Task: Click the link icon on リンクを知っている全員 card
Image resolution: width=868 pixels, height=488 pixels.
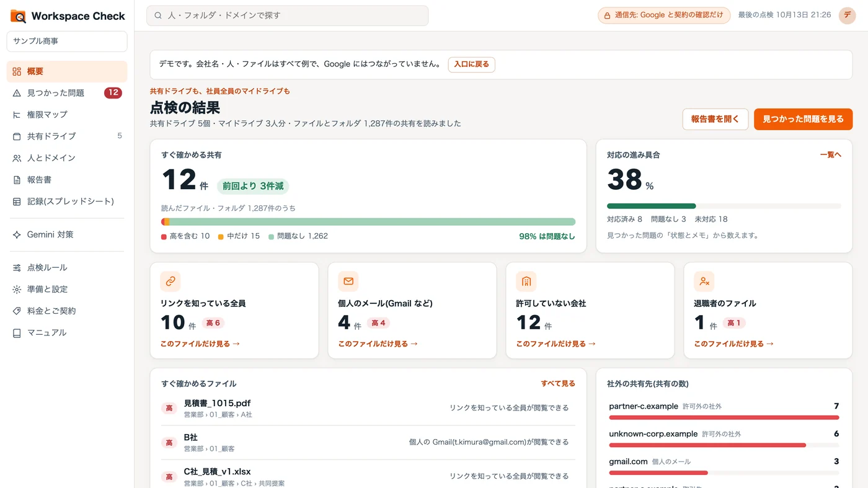Action: point(170,282)
